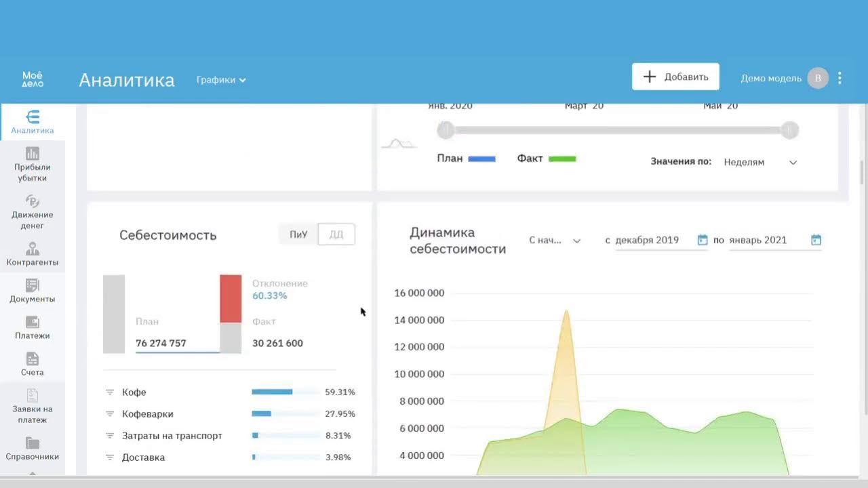Open Платежи in the sidebar
Image resolution: width=868 pixels, height=488 pixels.
(33, 327)
